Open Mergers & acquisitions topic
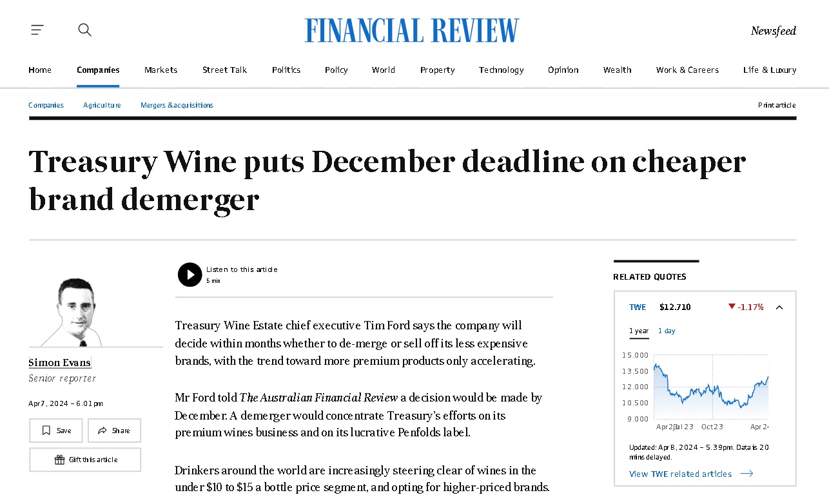829x504 pixels. 177,105
